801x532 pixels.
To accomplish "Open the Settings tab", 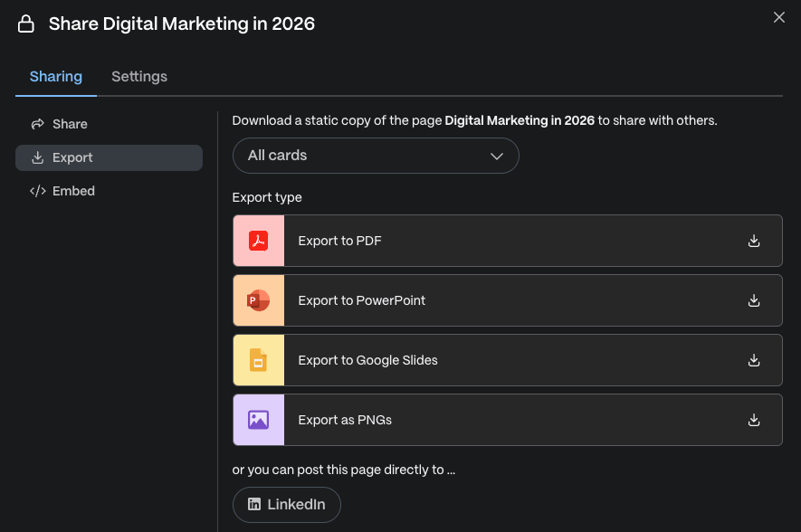I will 139,77.
